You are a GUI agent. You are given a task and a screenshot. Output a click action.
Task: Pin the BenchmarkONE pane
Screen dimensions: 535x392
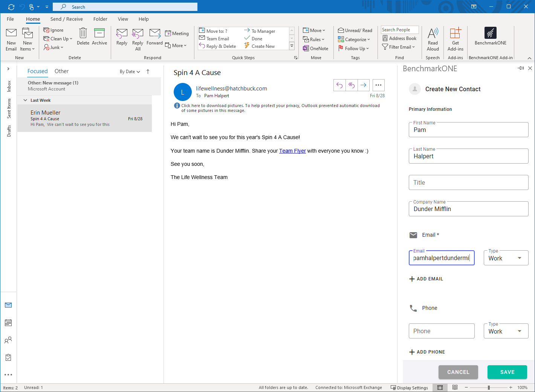tap(521, 68)
